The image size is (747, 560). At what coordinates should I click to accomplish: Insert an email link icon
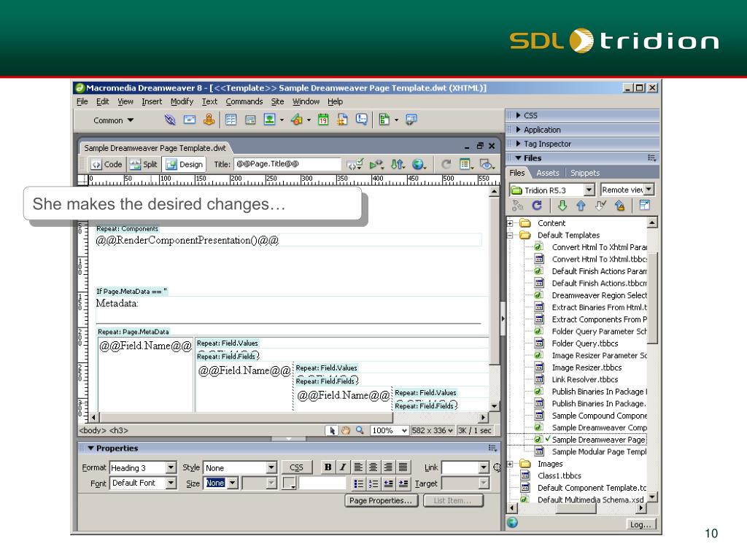coord(190,120)
